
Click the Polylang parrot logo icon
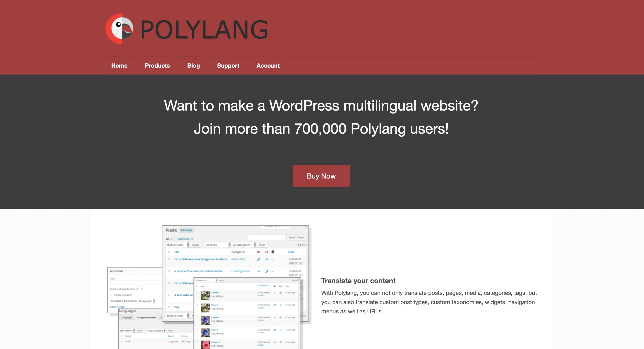coord(119,29)
